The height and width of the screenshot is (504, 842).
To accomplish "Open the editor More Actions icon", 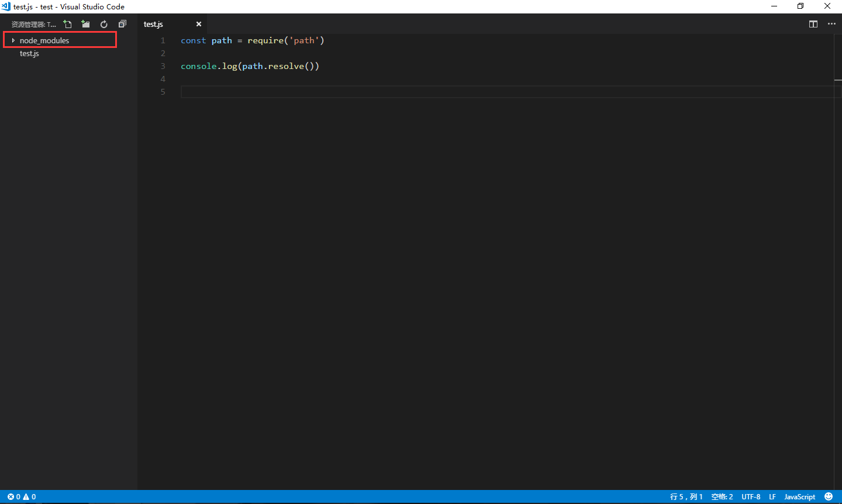I will click(x=831, y=25).
